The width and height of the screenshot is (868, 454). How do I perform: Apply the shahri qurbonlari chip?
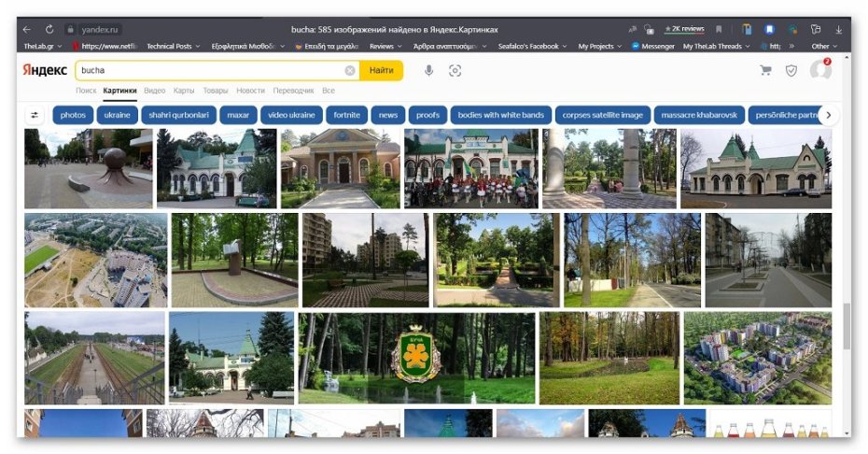click(x=179, y=115)
